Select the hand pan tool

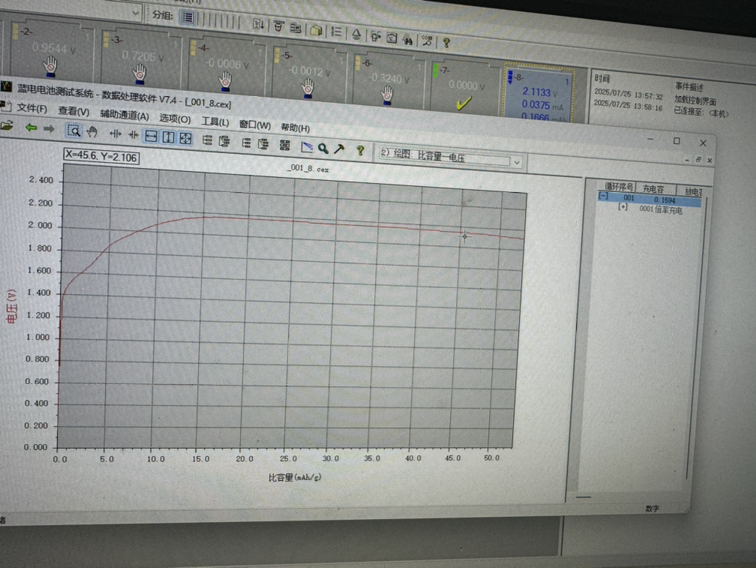click(91, 131)
